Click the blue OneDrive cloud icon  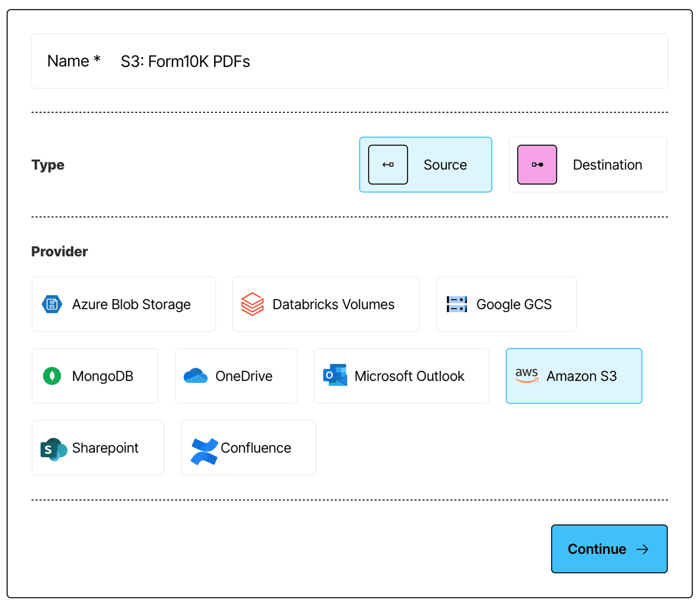195,376
